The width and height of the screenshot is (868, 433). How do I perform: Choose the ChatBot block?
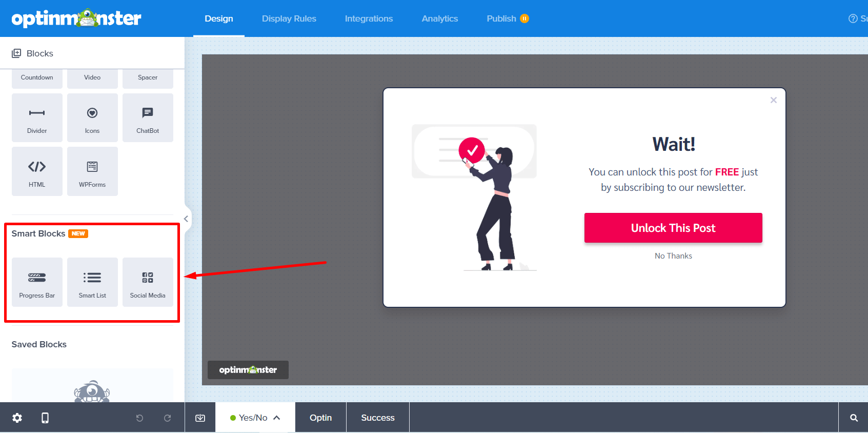(148, 118)
